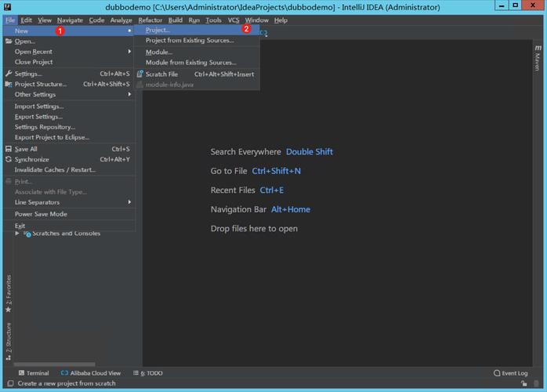
Task: Open the Terminal tool window
Action: 34,373
